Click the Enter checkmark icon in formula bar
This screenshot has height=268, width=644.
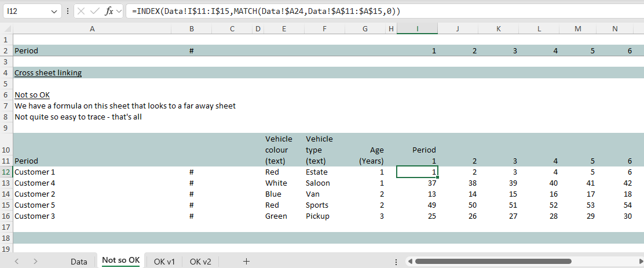pyautogui.click(x=96, y=12)
